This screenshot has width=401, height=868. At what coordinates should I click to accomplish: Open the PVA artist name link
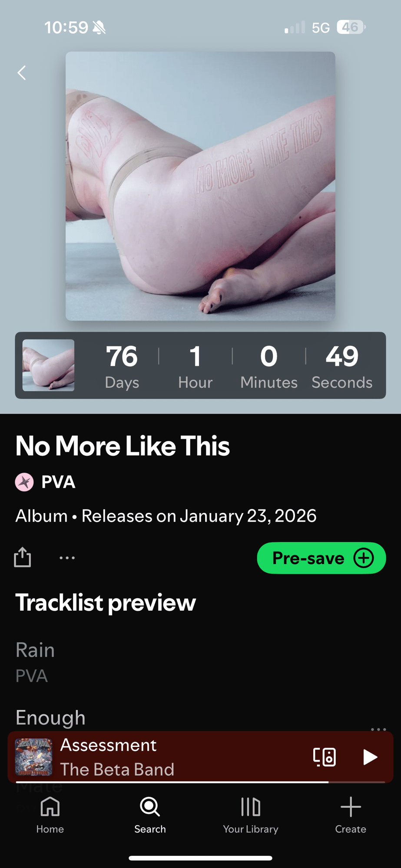[58, 482]
